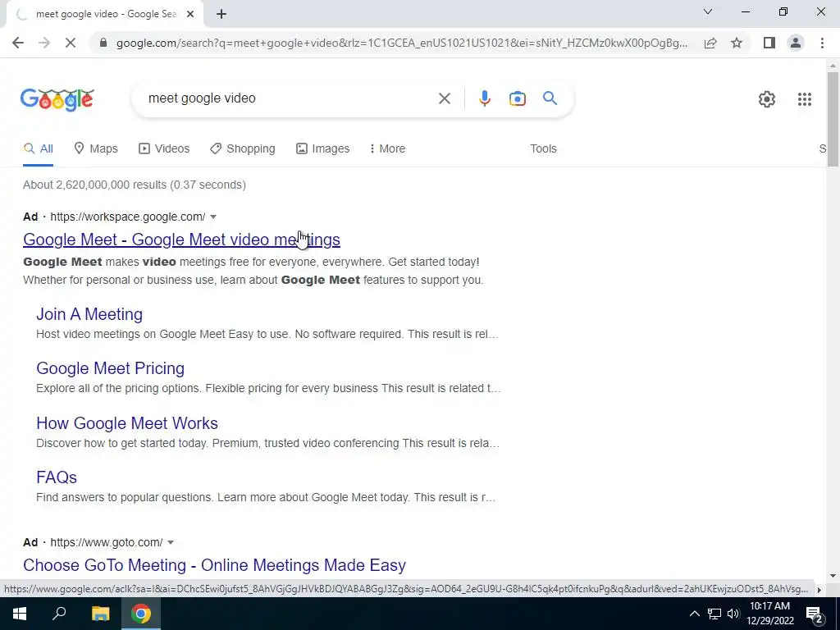The width and height of the screenshot is (840, 630).
Task: Open Chrome's three-dot menu
Action: coord(822,43)
